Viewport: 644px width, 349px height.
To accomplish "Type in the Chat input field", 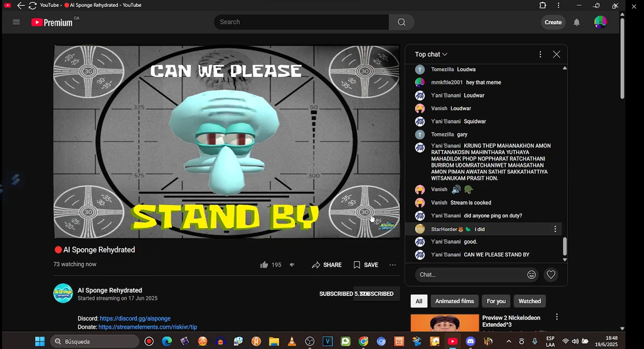I will [467, 274].
